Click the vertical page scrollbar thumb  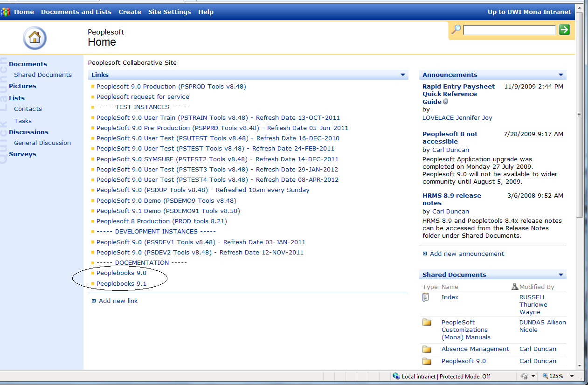tap(580, 115)
